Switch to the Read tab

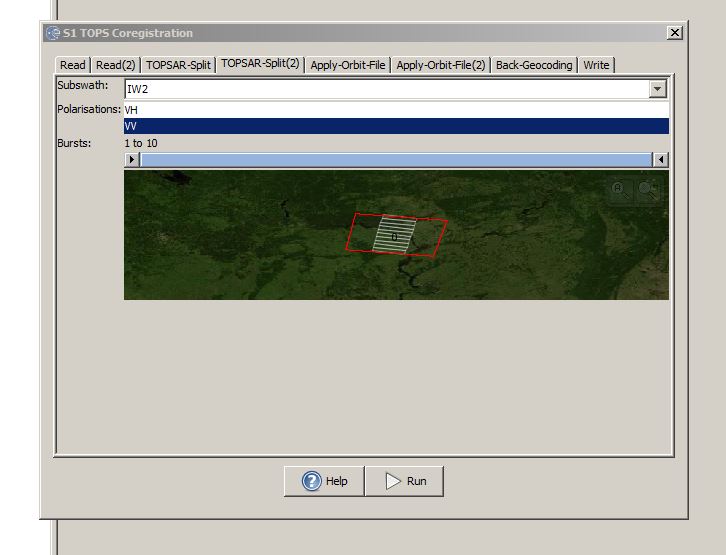click(x=73, y=65)
